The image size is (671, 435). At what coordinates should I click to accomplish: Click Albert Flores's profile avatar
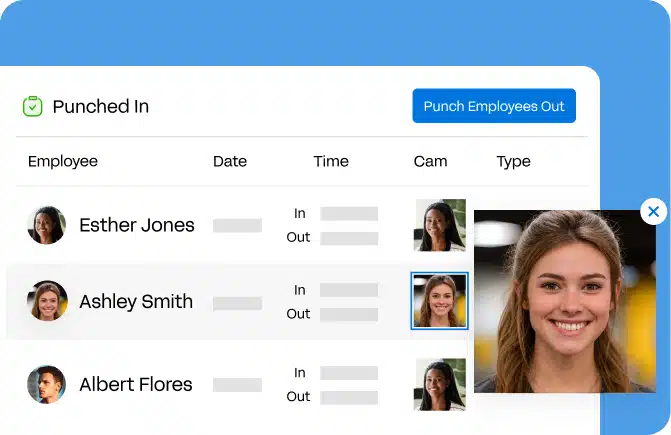tap(46, 384)
